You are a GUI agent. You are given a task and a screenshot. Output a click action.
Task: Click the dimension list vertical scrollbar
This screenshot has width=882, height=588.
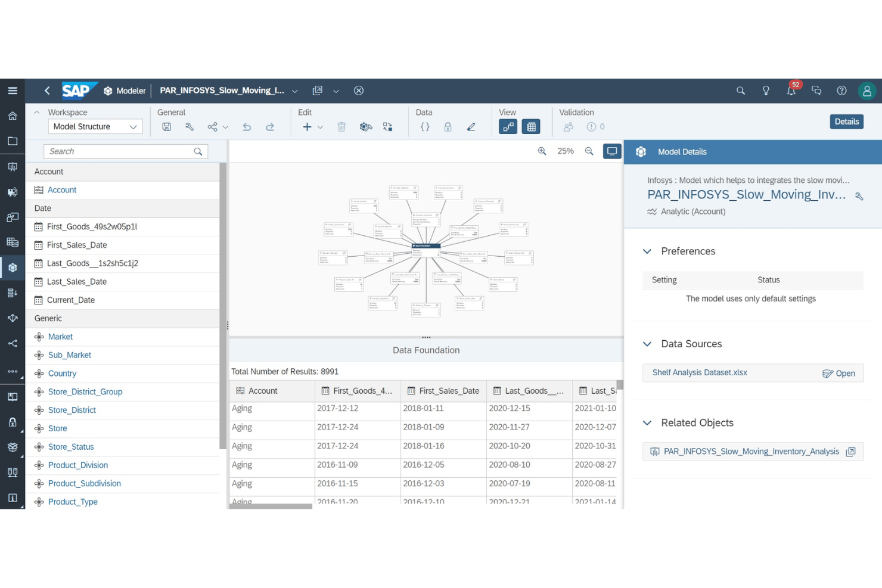[223, 306]
